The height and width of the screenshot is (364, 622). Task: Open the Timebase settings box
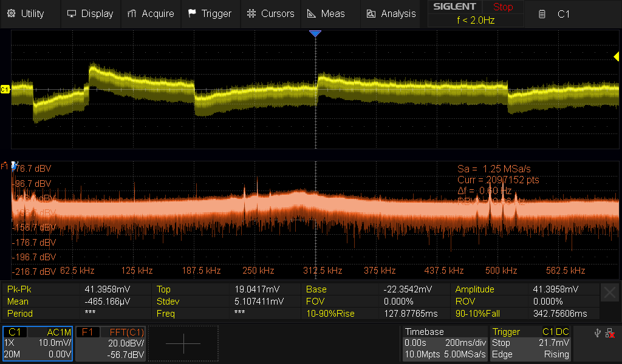(445, 343)
